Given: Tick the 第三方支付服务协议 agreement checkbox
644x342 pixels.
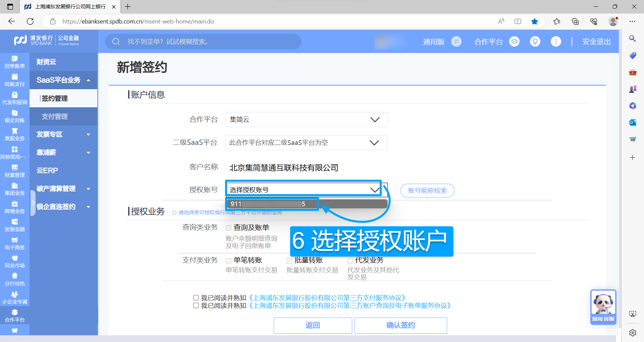Looking at the screenshot, I should tap(196, 297).
